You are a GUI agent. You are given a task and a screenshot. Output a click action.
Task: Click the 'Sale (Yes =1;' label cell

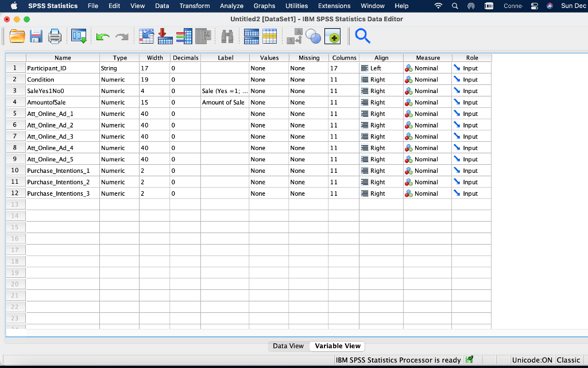pos(225,91)
